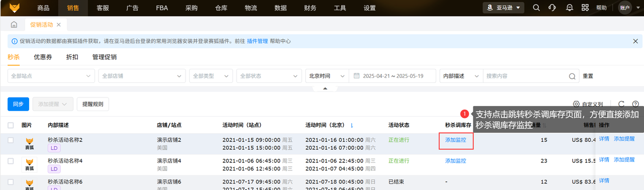Check the row checkbox for 秒杀活动名称6
The width and height of the screenshot is (644, 190).
click(11, 182)
